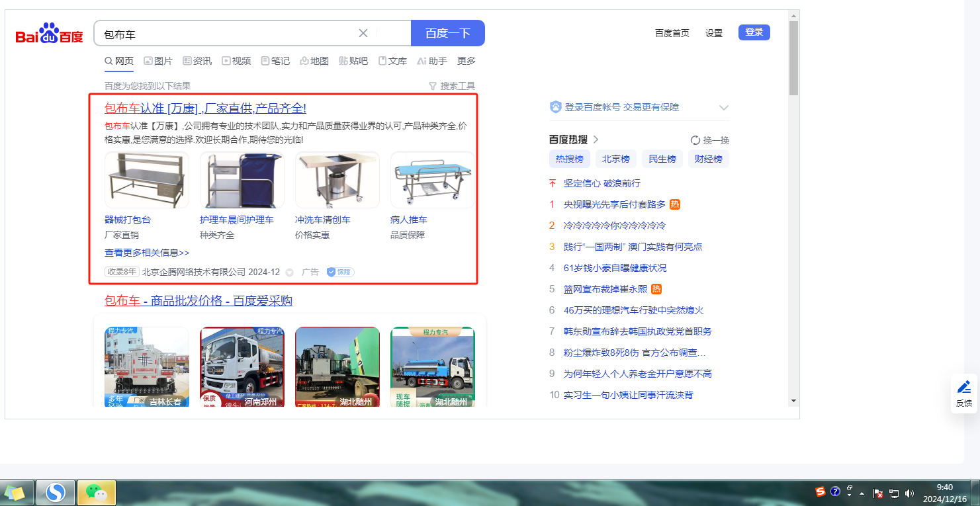Switch to the 视频 tab
The width and height of the screenshot is (980, 506).
click(236, 61)
